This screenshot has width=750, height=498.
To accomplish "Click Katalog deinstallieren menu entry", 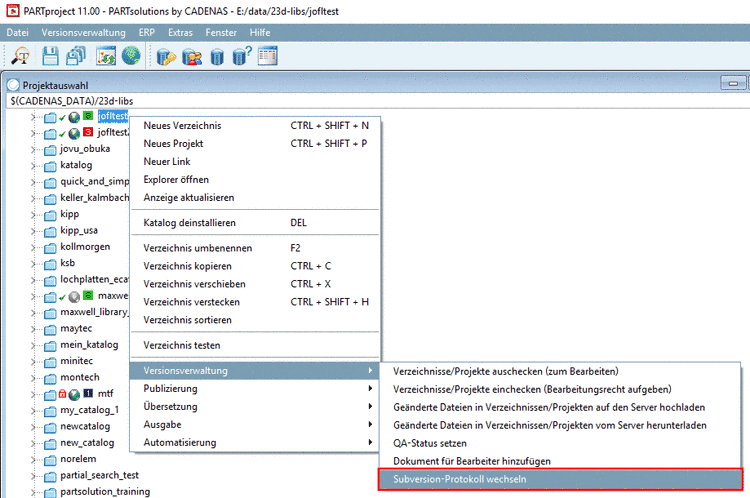I will coord(255,222).
